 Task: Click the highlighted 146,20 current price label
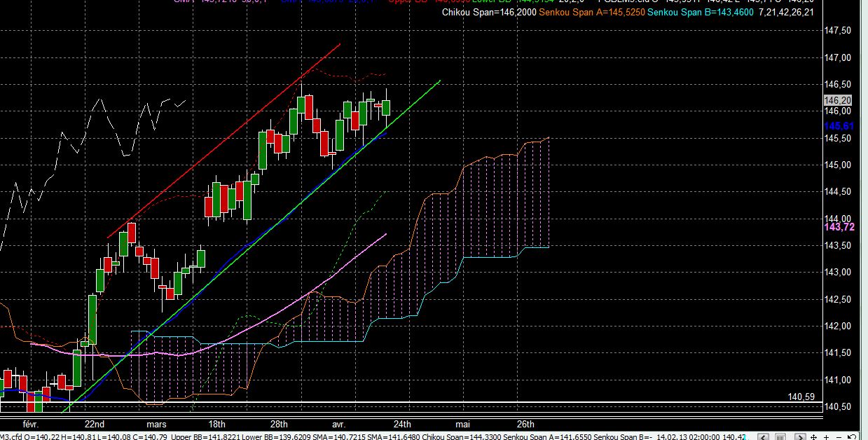click(x=837, y=100)
